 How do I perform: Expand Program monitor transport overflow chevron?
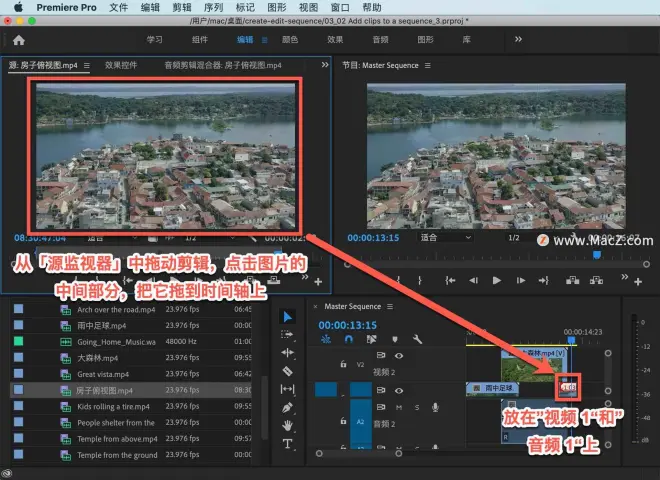(x=625, y=277)
